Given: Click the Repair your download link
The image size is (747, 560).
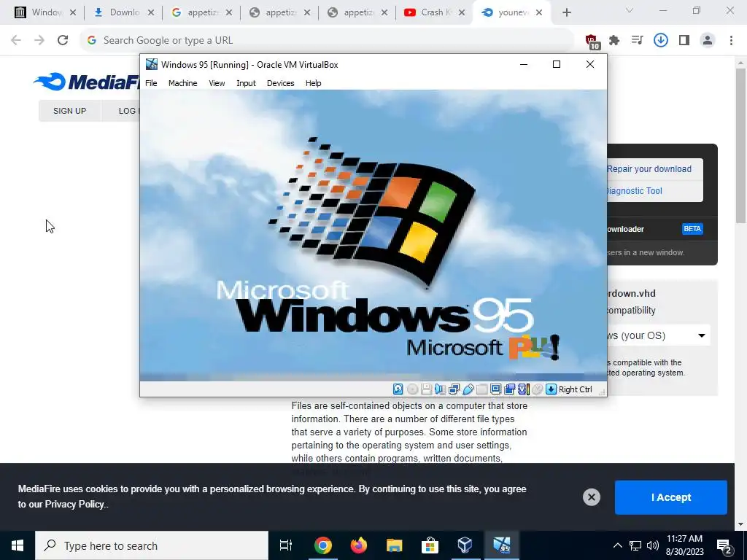Looking at the screenshot, I should (649, 169).
